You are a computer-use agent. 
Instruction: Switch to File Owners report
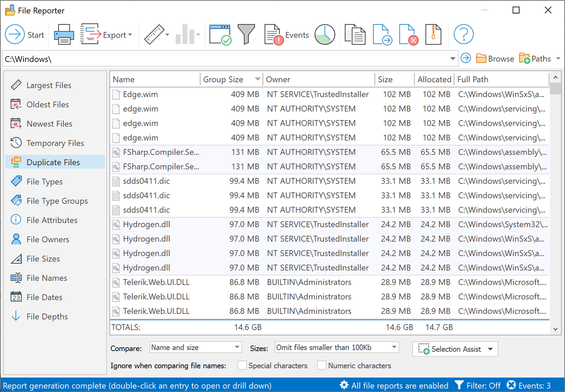click(x=48, y=240)
